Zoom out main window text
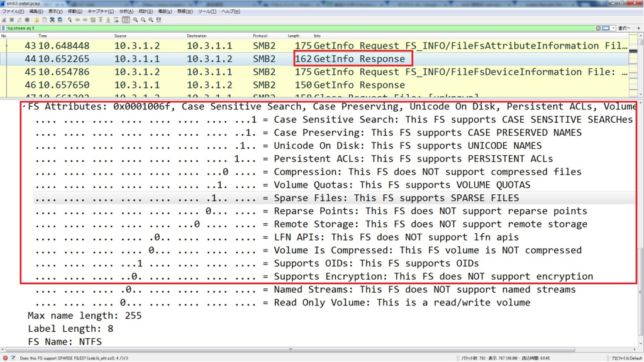This screenshot has height=362, width=644. [x=143, y=19]
